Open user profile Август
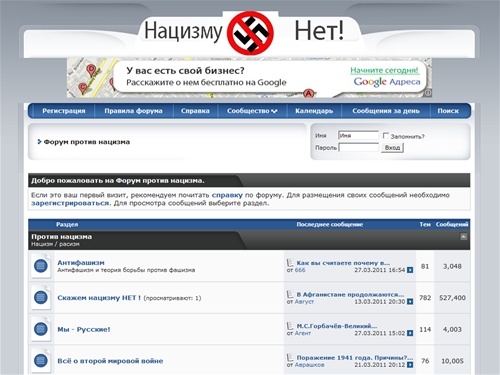 click(304, 302)
